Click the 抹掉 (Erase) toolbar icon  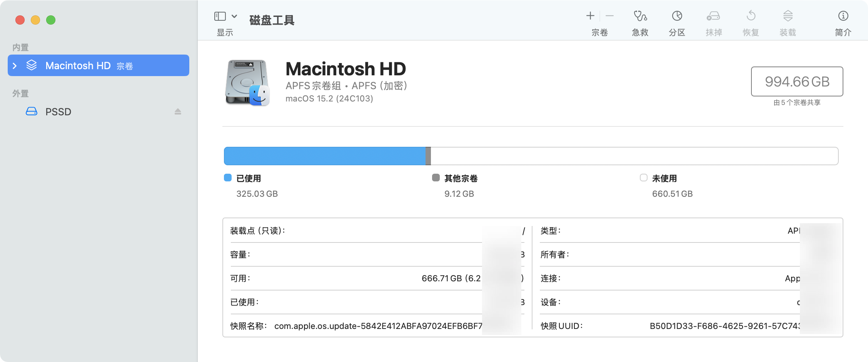coord(713,21)
